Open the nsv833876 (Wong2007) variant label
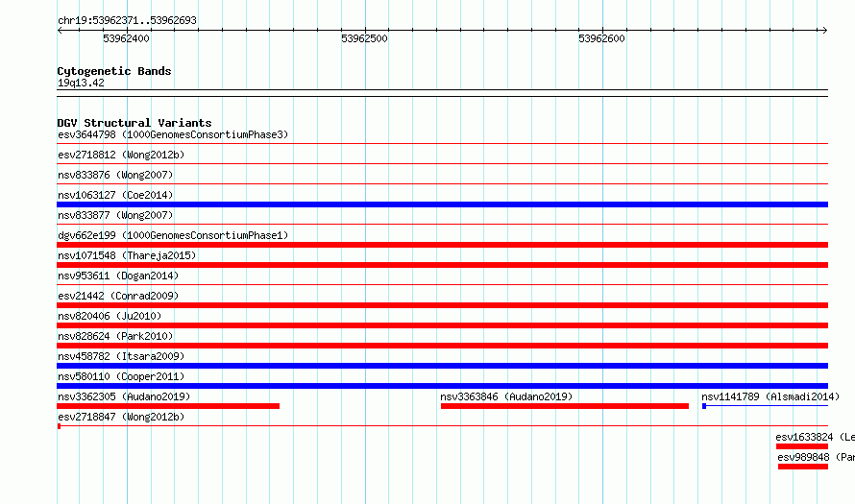Screen dimensions: 855x504 115,175
